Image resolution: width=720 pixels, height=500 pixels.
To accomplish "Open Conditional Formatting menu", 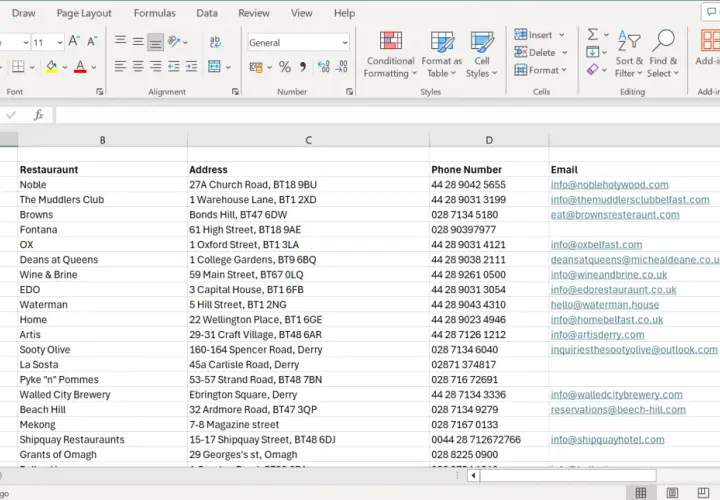I will (390, 54).
